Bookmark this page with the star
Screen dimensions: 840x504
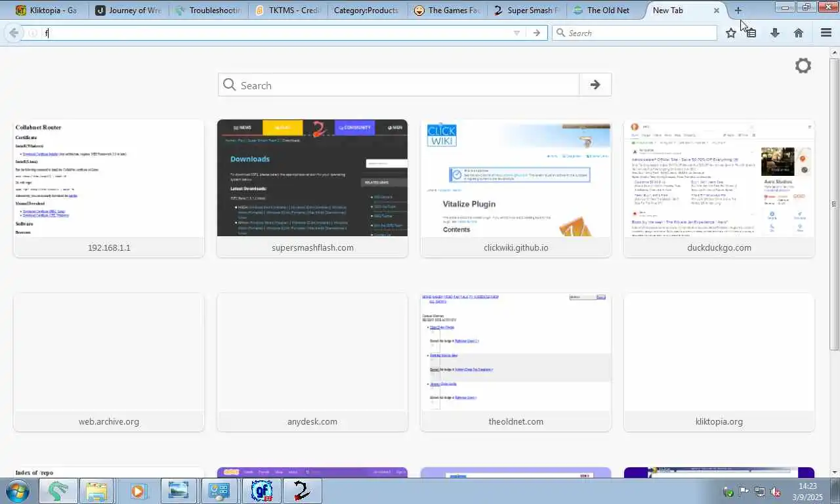(731, 33)
